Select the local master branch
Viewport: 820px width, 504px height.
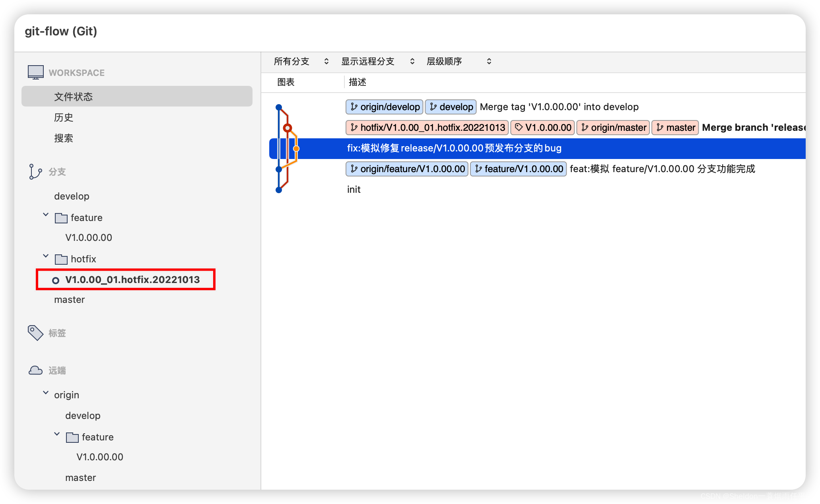coord(69,300)
